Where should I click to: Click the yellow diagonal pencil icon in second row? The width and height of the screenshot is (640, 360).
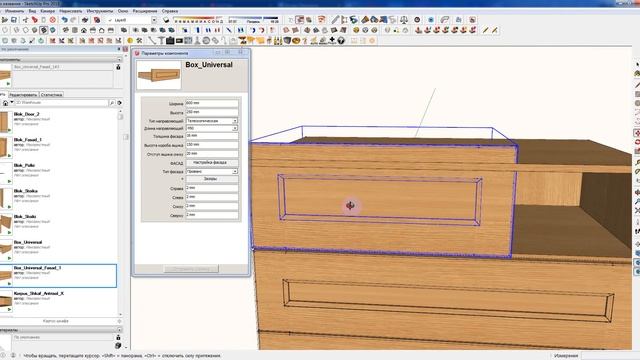tap(485, 30)
